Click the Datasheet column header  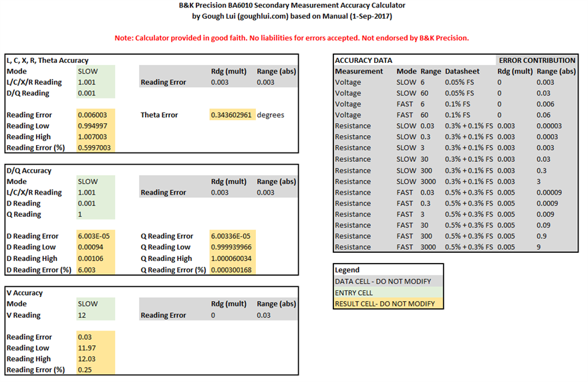pyautogui.click(x=462, y=71)
